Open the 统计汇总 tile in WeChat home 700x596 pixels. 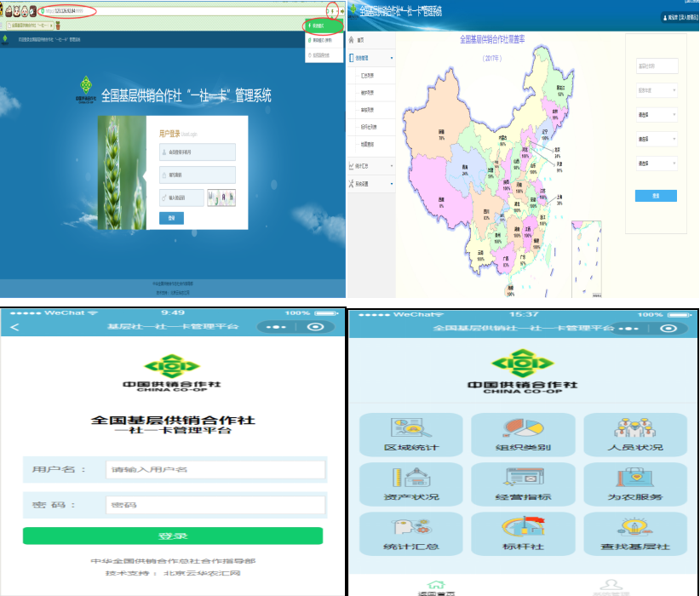point(410,534)
